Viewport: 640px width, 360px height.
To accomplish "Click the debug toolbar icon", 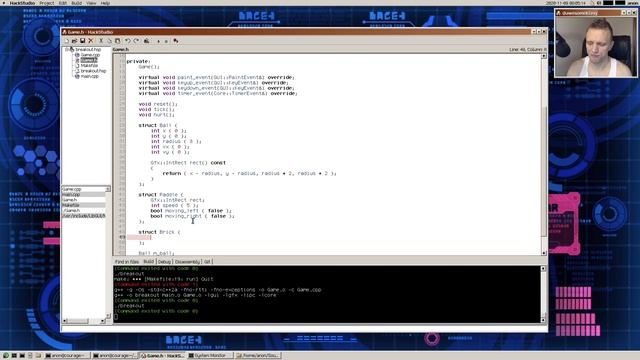I will point(176,41).
